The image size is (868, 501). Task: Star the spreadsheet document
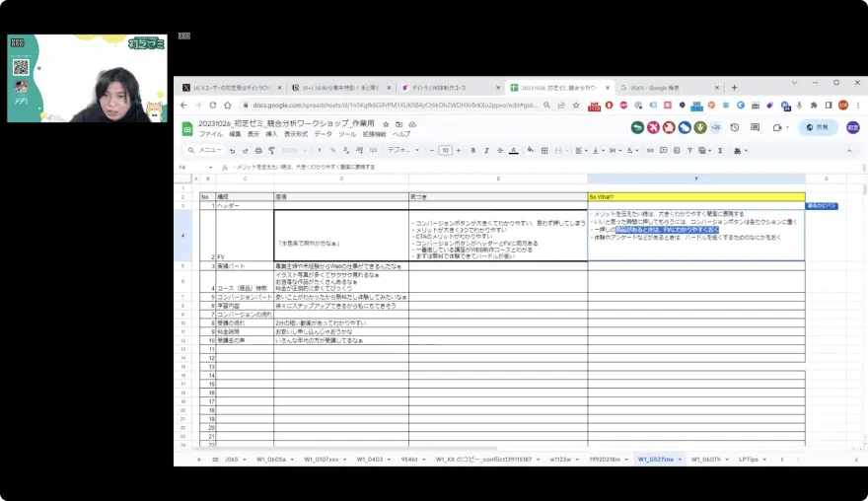[386, 124]
